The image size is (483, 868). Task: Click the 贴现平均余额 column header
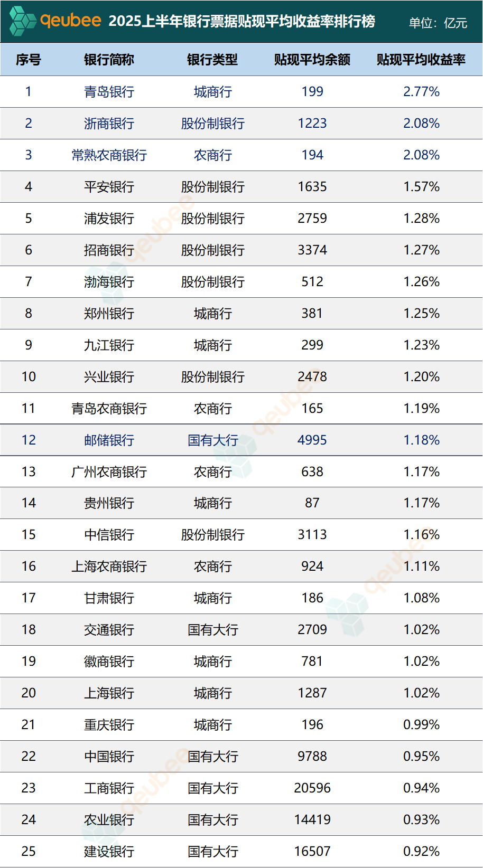point(312,60)
